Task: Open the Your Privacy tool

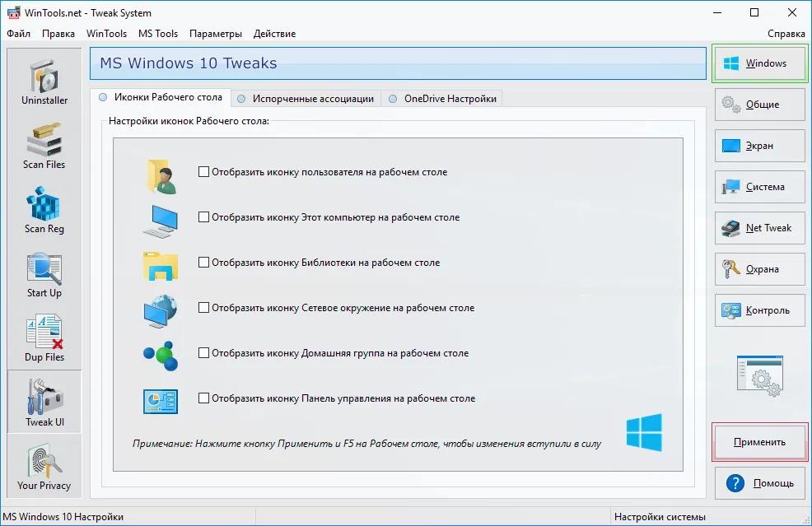Action: [44, 466]
